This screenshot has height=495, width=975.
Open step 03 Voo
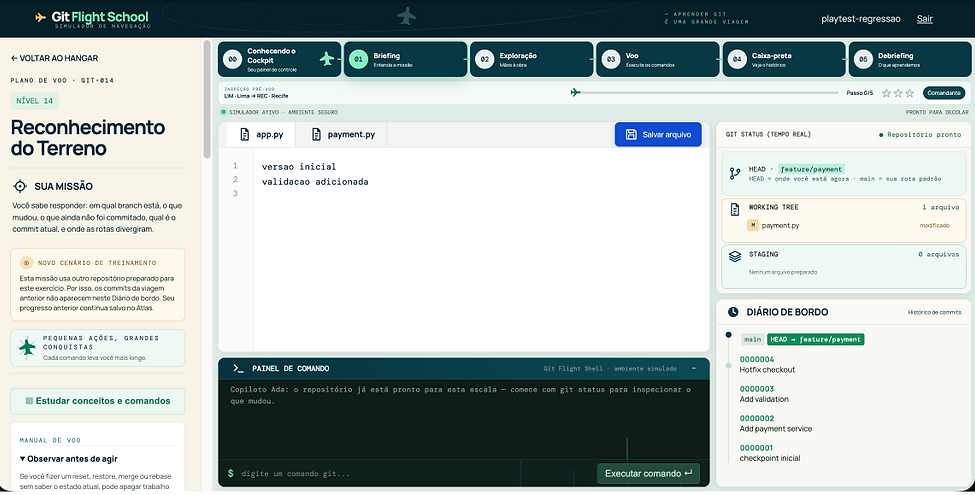(x=658, y=59)
